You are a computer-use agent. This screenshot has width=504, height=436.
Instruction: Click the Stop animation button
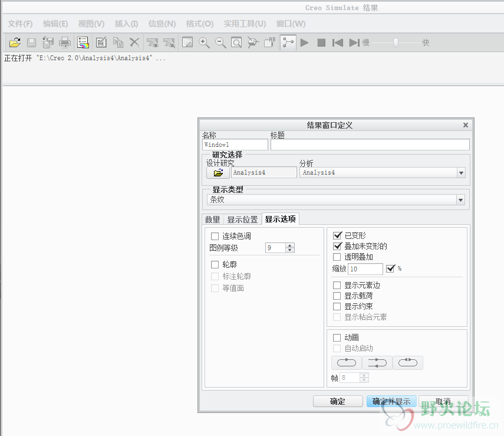tap(321, 42)
